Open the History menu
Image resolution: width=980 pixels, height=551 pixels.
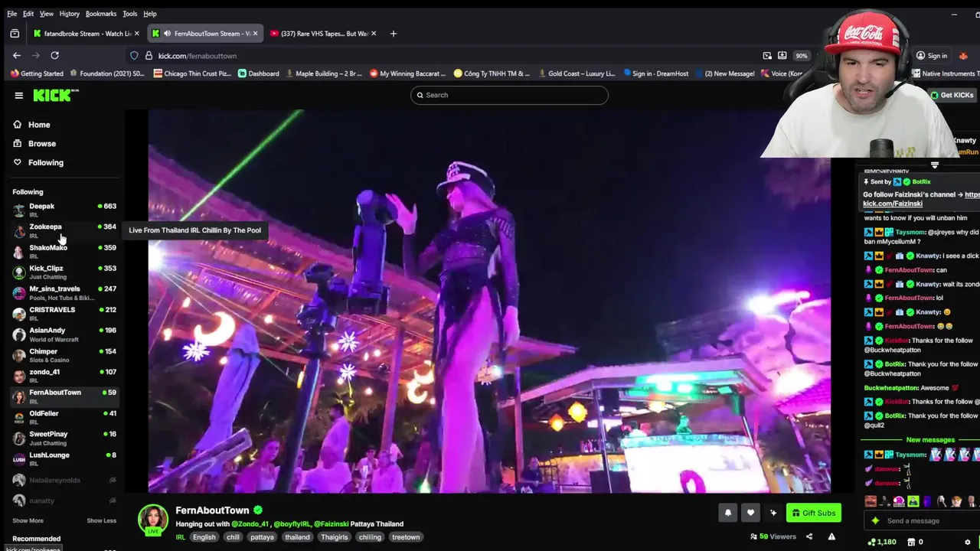[69, 14]
